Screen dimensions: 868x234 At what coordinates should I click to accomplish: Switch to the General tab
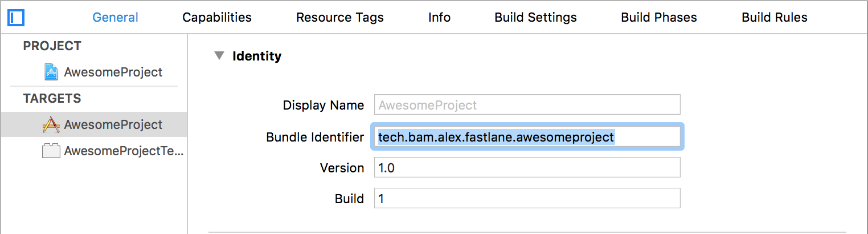(x=115, y=18)
